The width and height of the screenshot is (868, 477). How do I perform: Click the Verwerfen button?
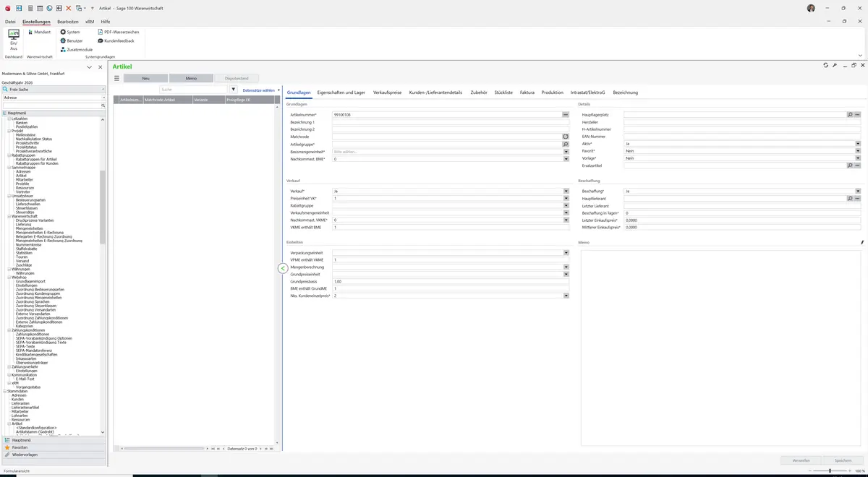point(801,460)
